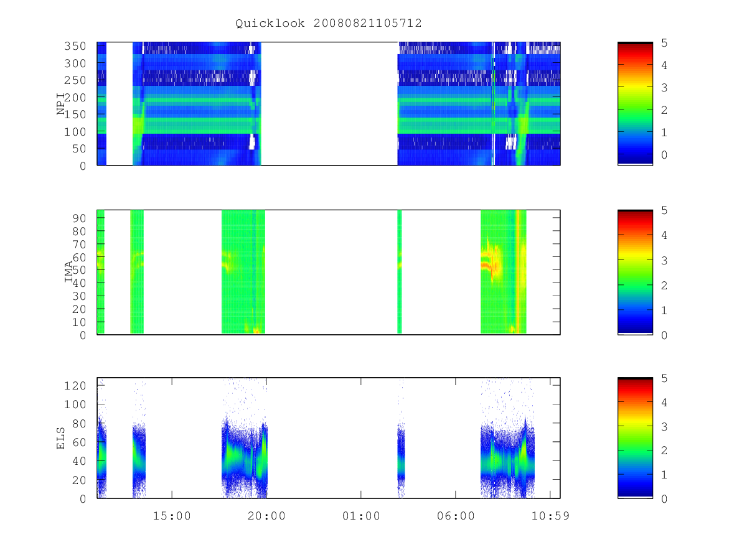Click the 3 label on IMA colorbar
Screen dimensions: 747x560
tap(664, 260)
